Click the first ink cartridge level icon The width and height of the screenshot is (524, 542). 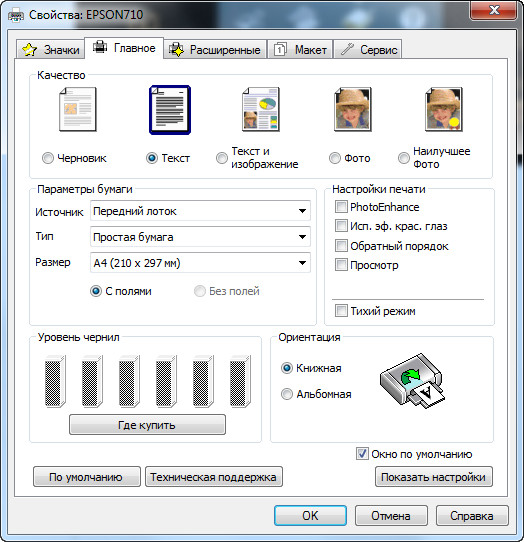(55, 381)
